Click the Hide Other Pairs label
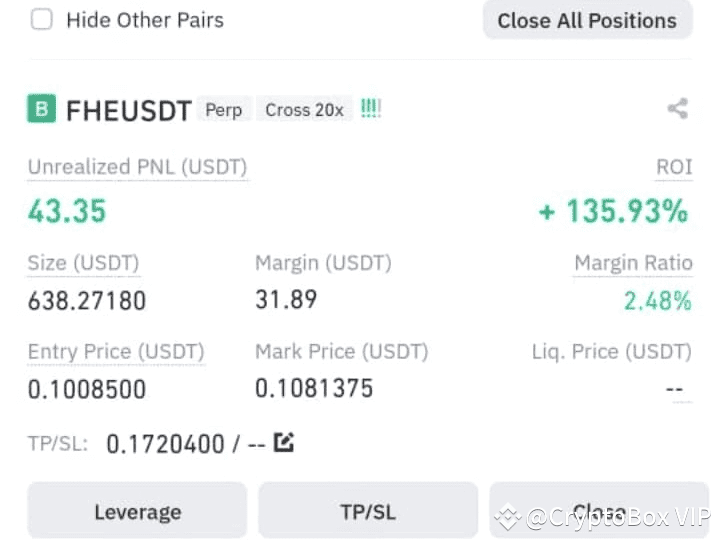720x540 pixels. 145,20
